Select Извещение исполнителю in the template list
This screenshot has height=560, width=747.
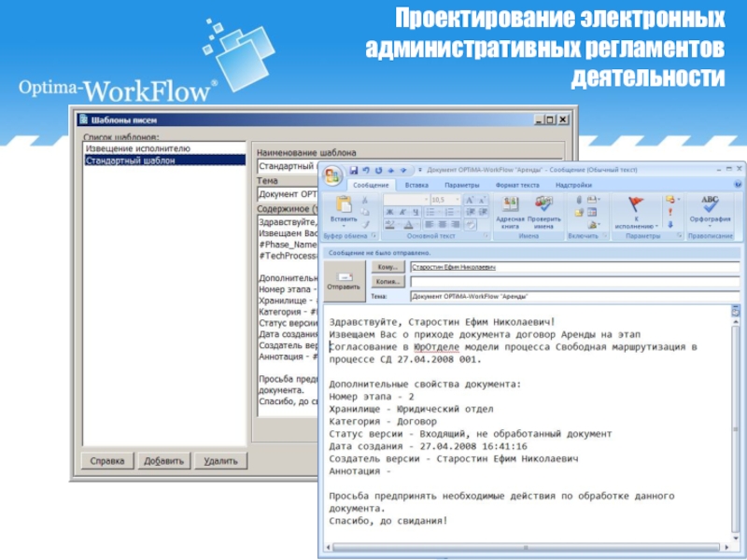[x=164, y=148]
